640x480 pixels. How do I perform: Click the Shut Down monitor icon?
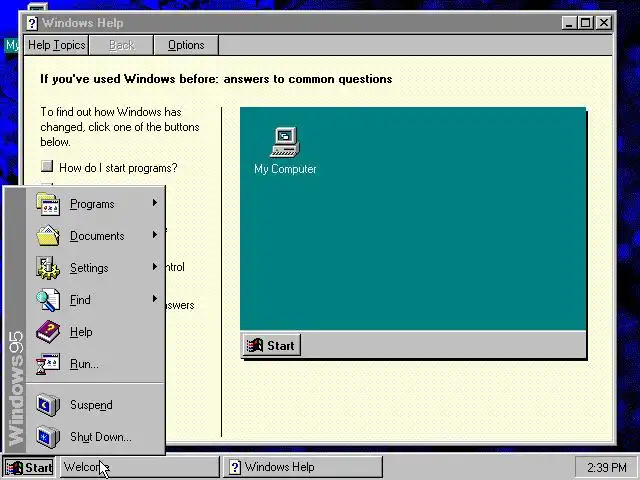48,437
